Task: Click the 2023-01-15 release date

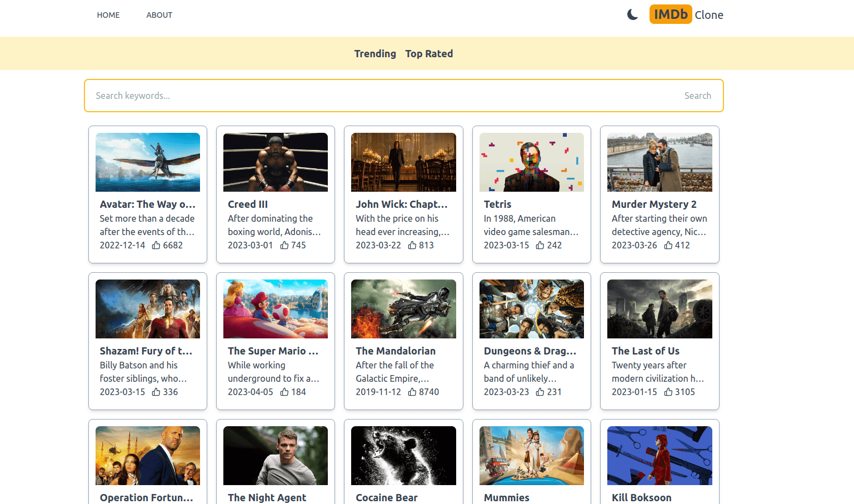Action: [635, 392]
